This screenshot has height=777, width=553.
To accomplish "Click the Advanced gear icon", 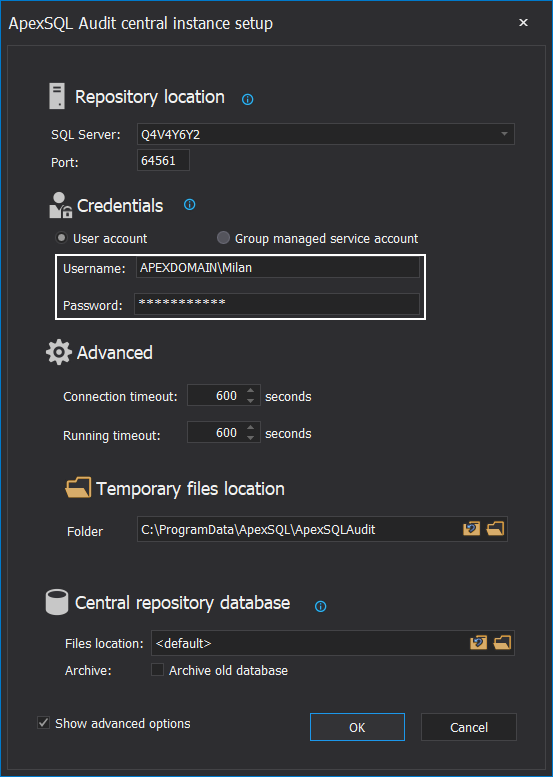I will click(x=58, y=352).
